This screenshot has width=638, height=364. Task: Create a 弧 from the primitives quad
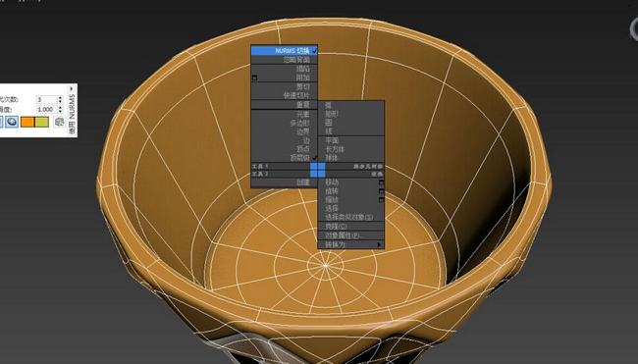[350, 105]
